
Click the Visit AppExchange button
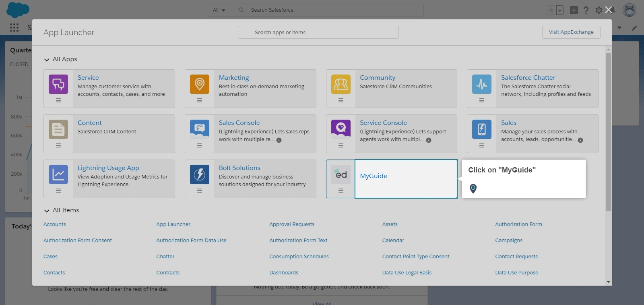coord(571,32)
